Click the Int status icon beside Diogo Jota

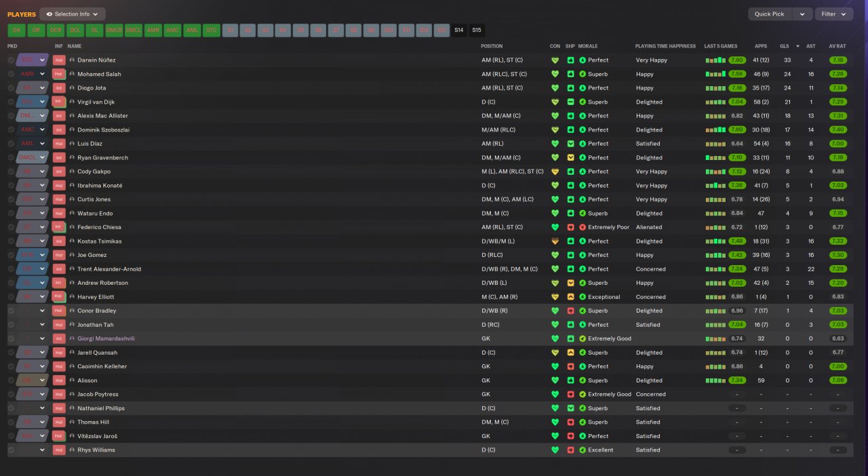pyautogui.click(x=59, y=87)
